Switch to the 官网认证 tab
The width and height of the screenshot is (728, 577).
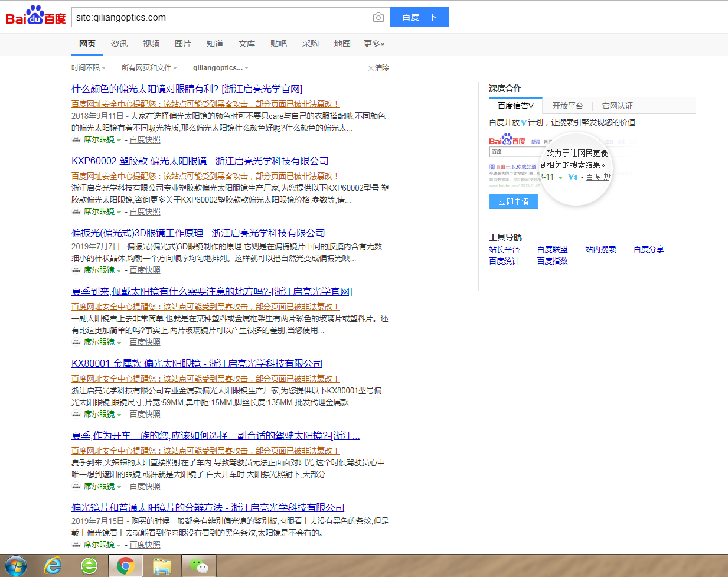coord(618,106)
